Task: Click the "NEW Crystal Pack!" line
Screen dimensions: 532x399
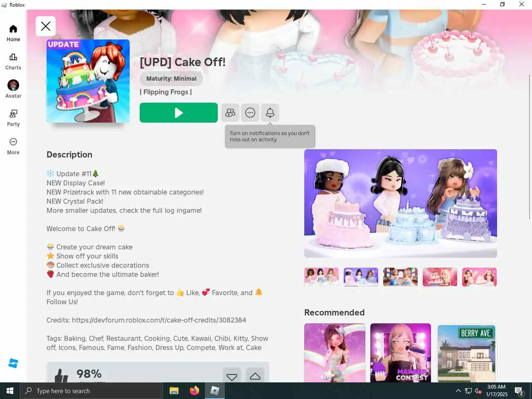Action: [75, 201]
